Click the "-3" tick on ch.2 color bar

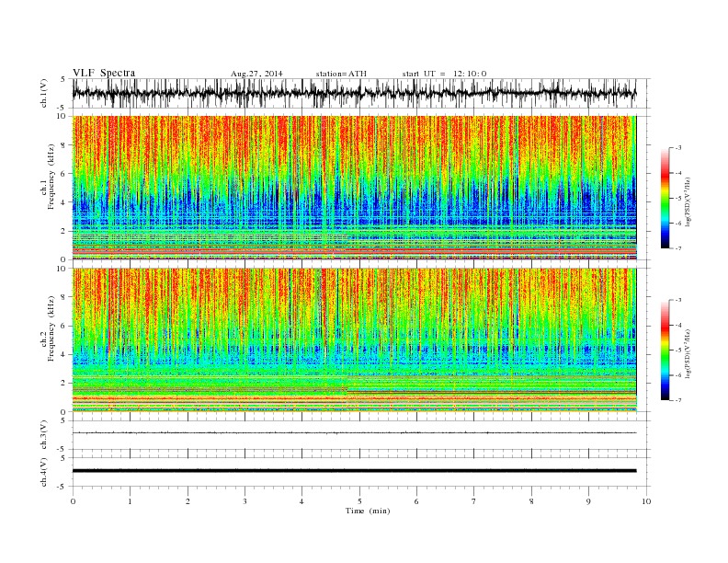coord(677,300)
